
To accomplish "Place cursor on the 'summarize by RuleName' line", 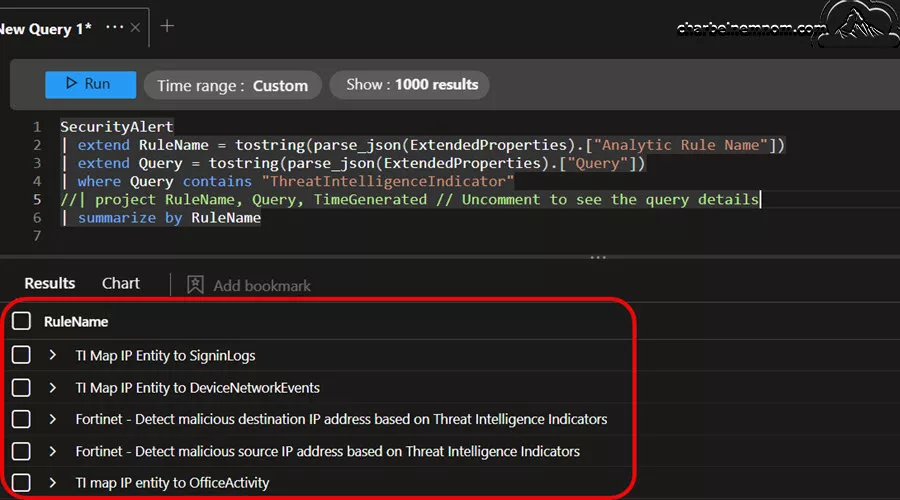I will 161,218.
